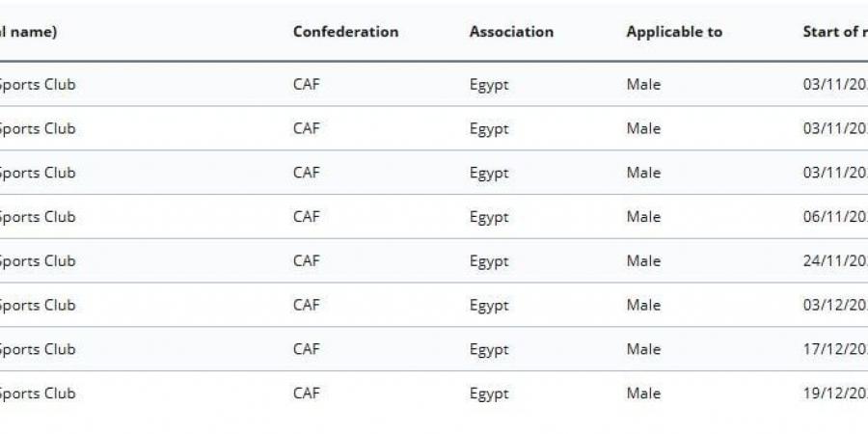Image resolution: width=868 pixels, height=434 pixels.
Task: Select CAF in the 19/12 row
Action: click(306, 393)
